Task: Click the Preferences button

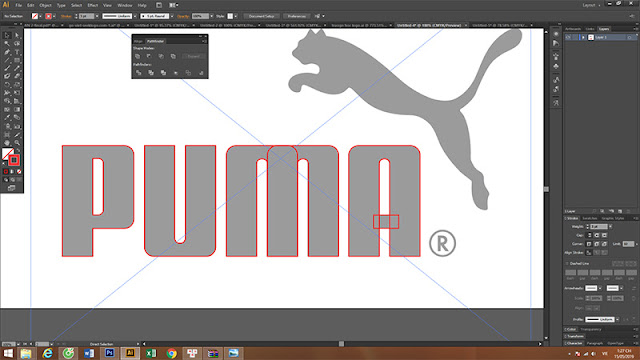Action: [x=297, y=16]
